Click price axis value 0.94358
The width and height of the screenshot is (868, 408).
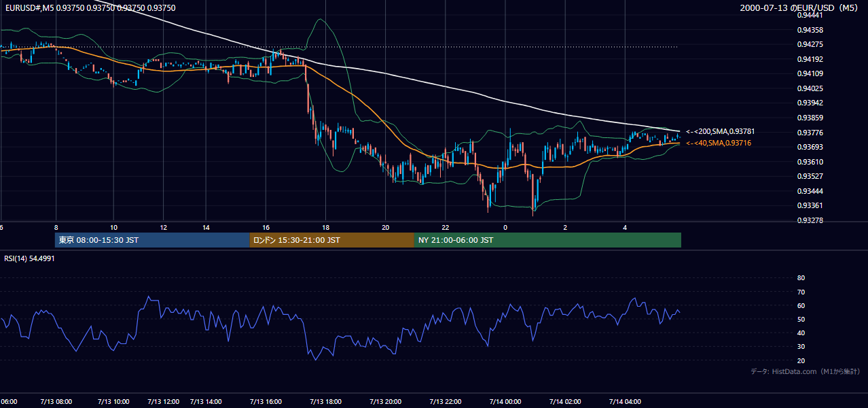click(x=810, y=30)
